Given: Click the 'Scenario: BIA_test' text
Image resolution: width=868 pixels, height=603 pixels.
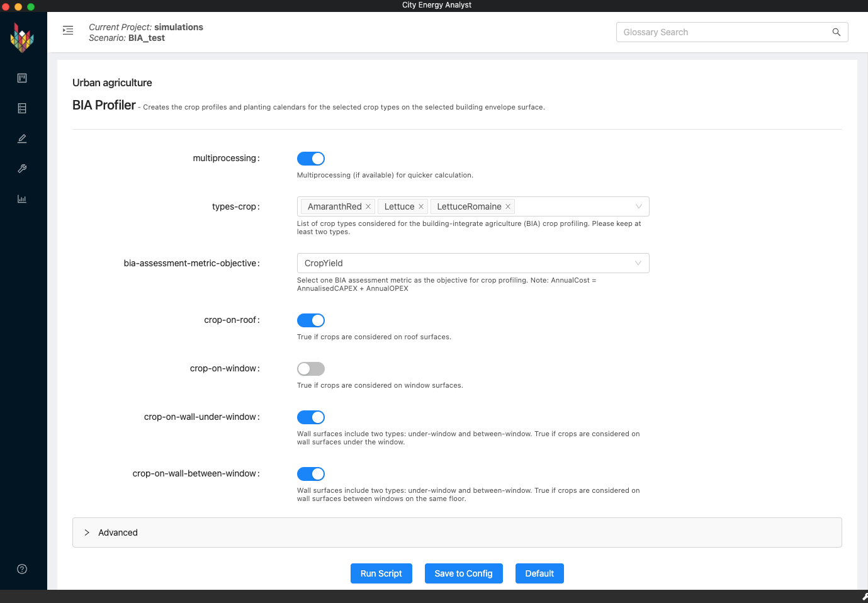Looking at the screenshot, I should [127, 38].
